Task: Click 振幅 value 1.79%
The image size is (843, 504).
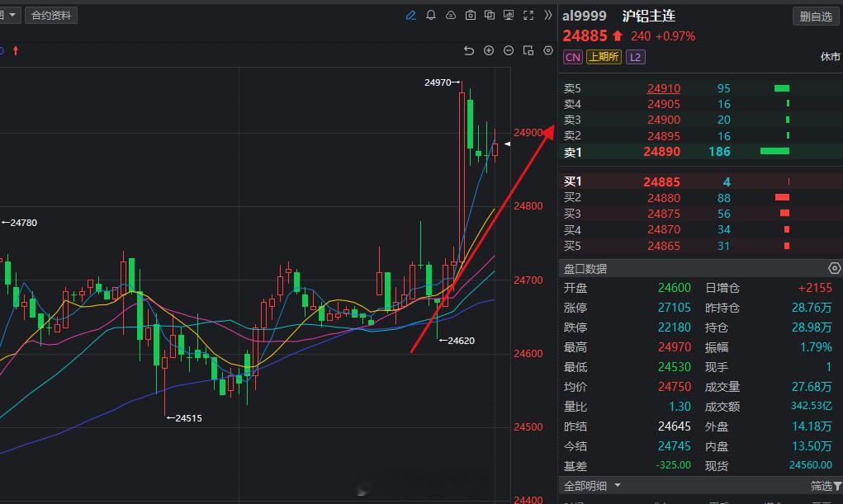Action: click(816, 347)
